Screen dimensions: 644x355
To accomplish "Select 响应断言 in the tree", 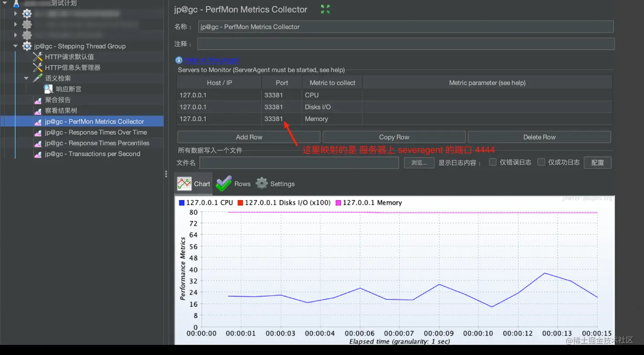I will pos(69,89).
